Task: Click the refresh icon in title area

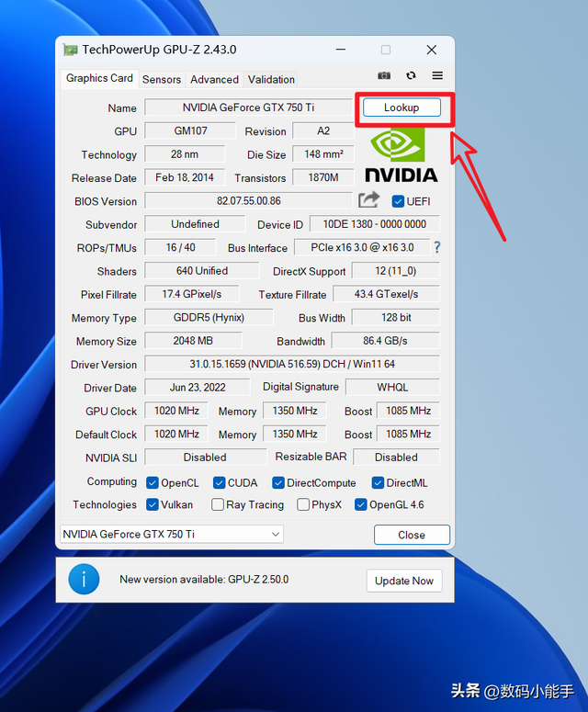Action: click(411, 75)
